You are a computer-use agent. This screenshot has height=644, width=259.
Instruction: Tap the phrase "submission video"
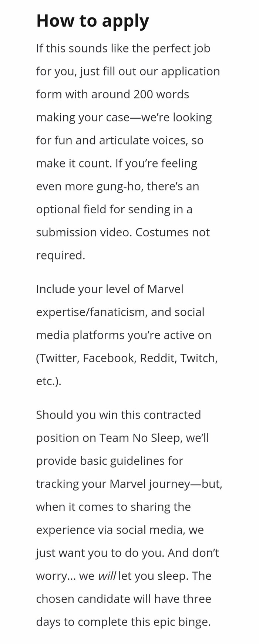pyautogui.click(x=84, y=232)
